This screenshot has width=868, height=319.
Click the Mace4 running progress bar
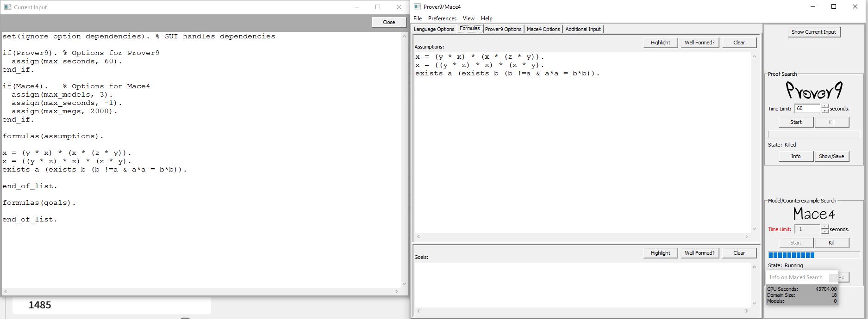point(814,255)
